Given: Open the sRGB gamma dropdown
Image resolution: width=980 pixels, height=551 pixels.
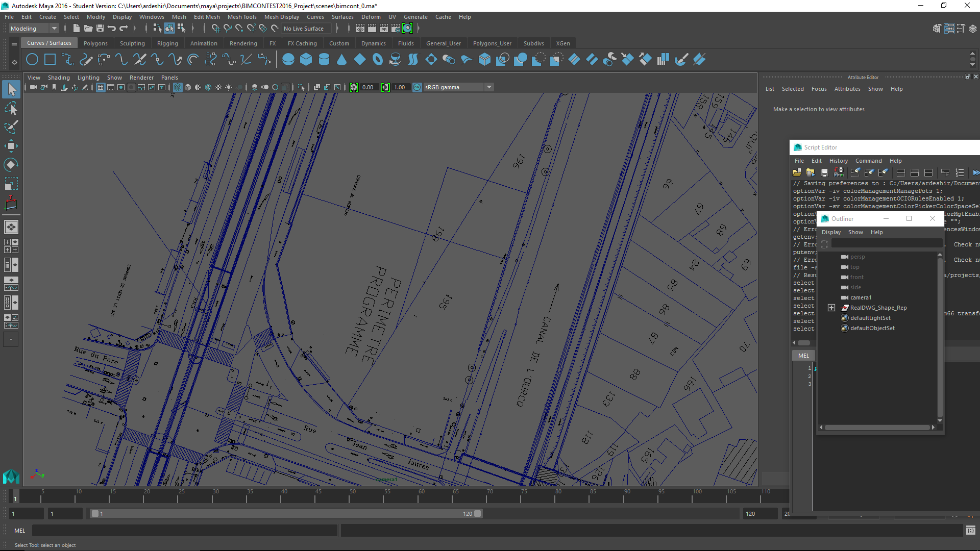Looking at the screenshot, I should pos(489,87).
